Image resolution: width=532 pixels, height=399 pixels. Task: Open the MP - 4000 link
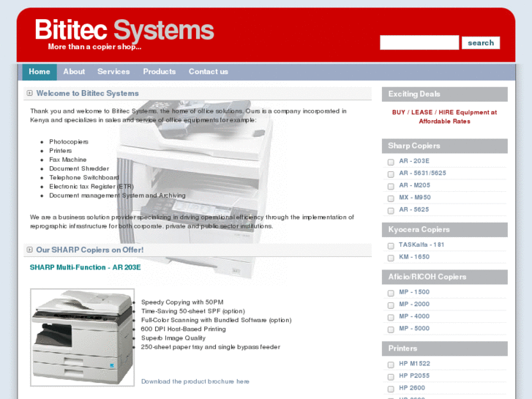pos(414,316)
